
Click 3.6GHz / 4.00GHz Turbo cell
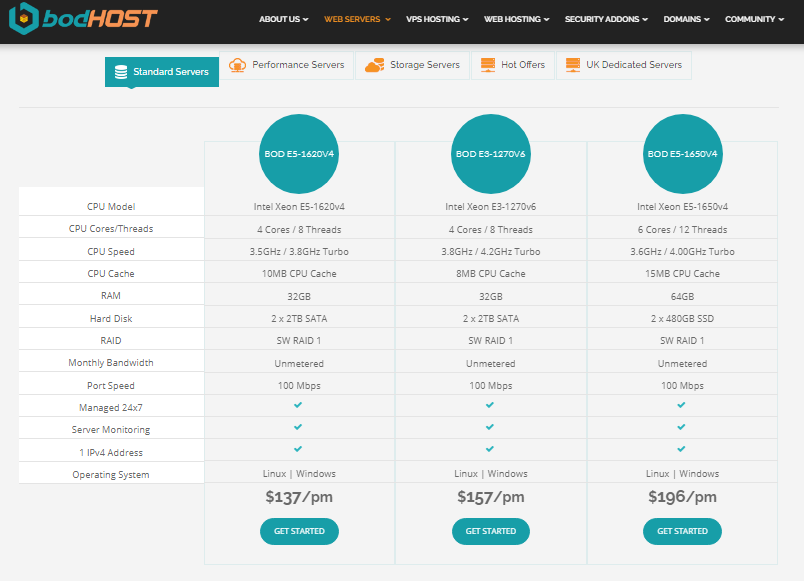pyautogui.click(x=682, y=252)
